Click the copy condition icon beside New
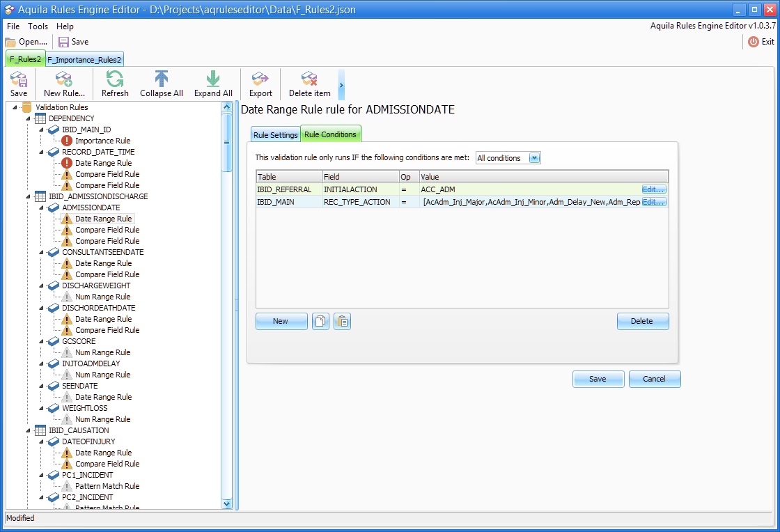Image resolution: width=780 pixels, height=532 pixels. [320, 321]
